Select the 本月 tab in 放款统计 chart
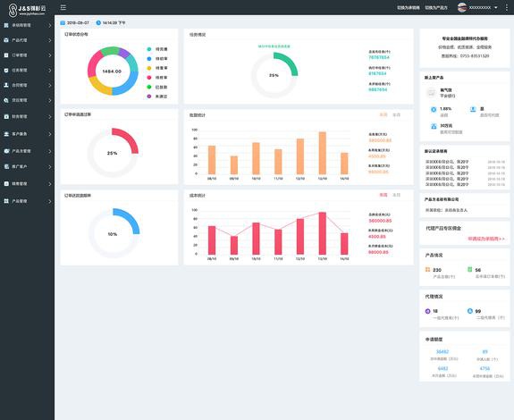 (x=396, y=115)
